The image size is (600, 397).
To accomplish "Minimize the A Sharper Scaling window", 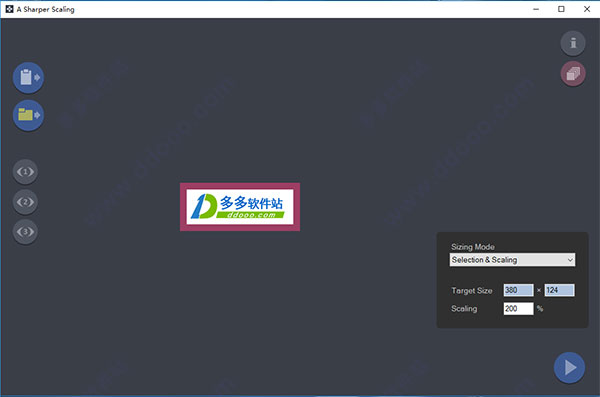I will tap(536, 9).
